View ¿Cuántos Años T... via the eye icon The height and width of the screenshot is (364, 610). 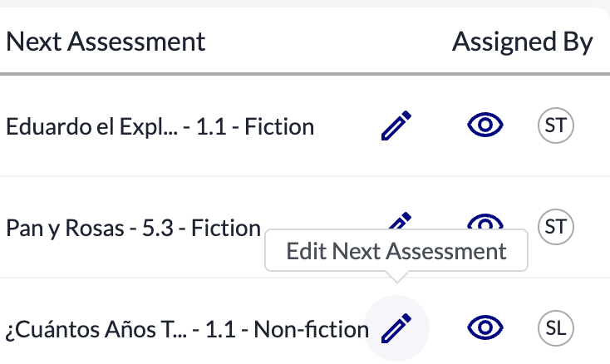pyautogui.click(x=485, y=328)
